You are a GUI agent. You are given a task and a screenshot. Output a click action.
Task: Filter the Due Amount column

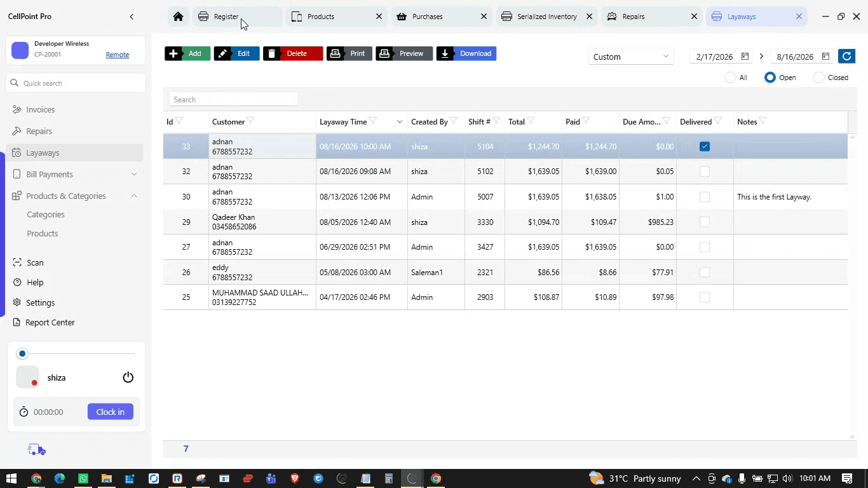click(667, 121)
